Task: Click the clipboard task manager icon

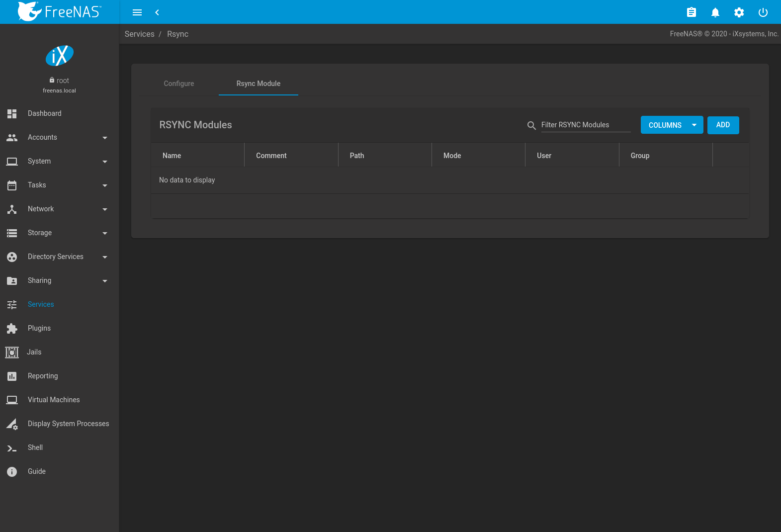Action: [x=691, y=12]
